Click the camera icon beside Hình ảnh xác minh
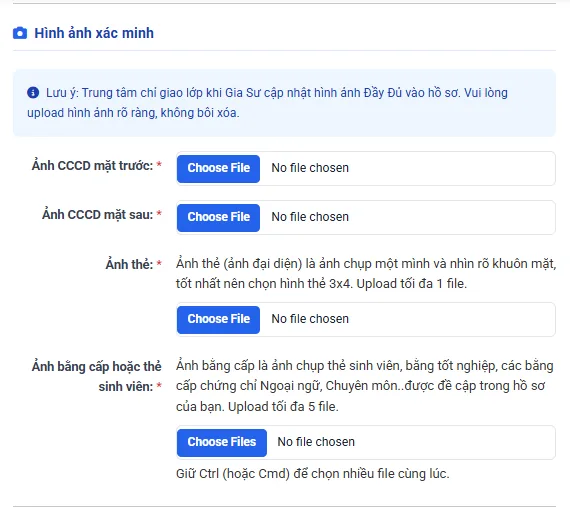This screenshot has width=570, height=510. click(20, 33)
